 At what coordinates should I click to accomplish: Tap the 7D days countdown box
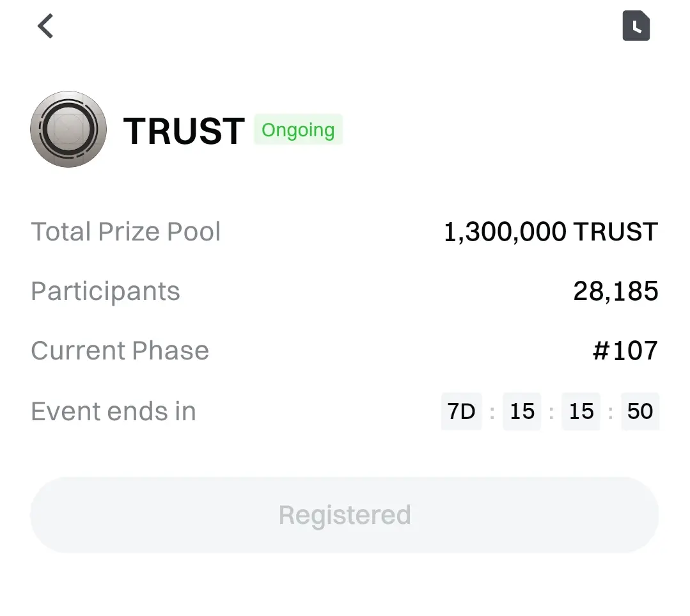(x=461, y=411)
